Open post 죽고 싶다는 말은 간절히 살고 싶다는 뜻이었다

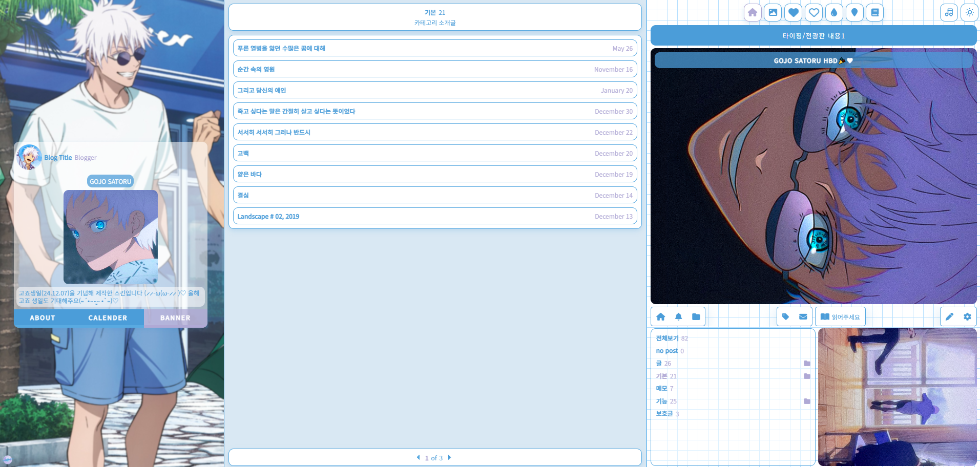pos(435,111)
